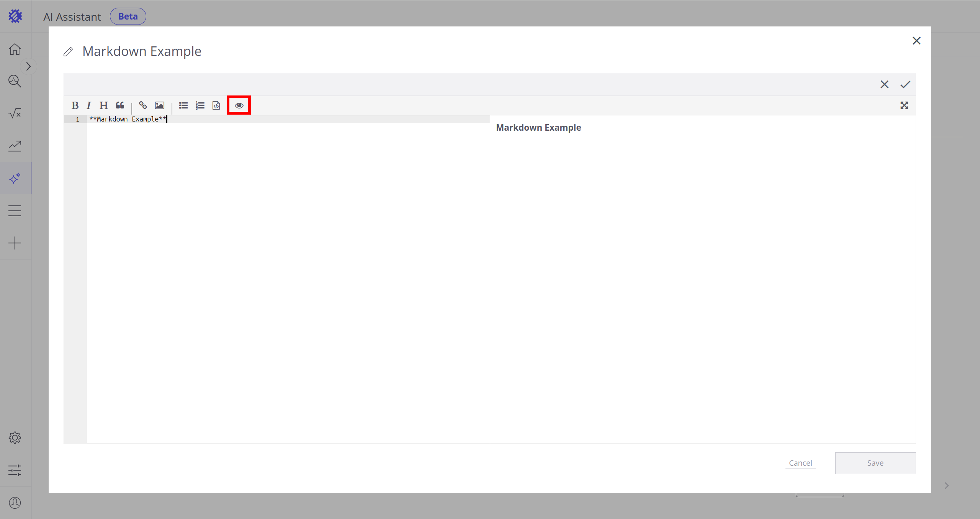Click the Markdown Example dialog title
The height and width of the screenshot is (519, 980).
coord(142,51)
